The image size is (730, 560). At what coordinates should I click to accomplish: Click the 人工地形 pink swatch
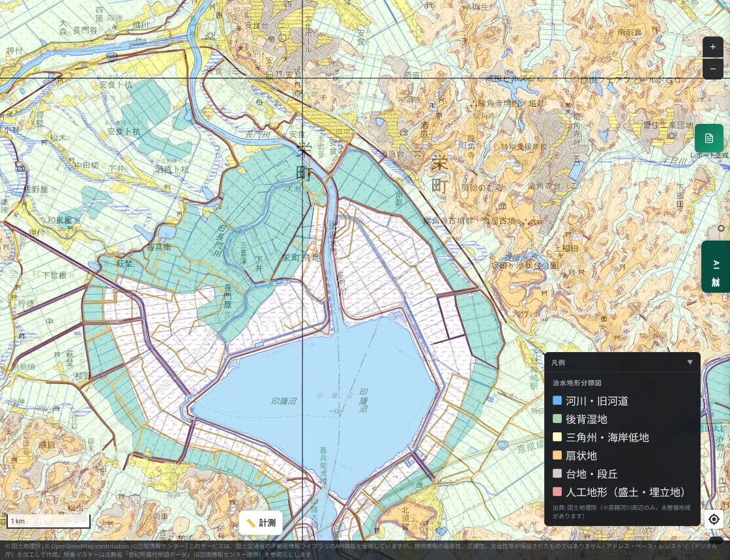pyautogui.click(x=557, y=492)
